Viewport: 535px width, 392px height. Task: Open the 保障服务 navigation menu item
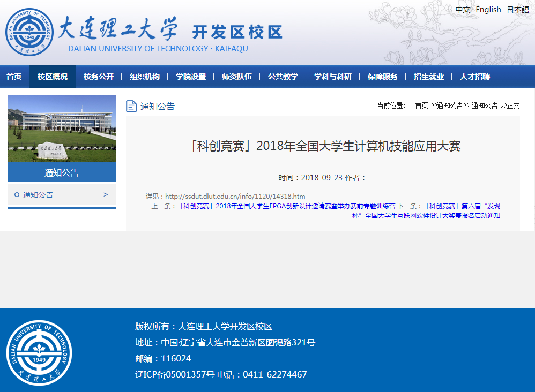click(x=382, y=77)
